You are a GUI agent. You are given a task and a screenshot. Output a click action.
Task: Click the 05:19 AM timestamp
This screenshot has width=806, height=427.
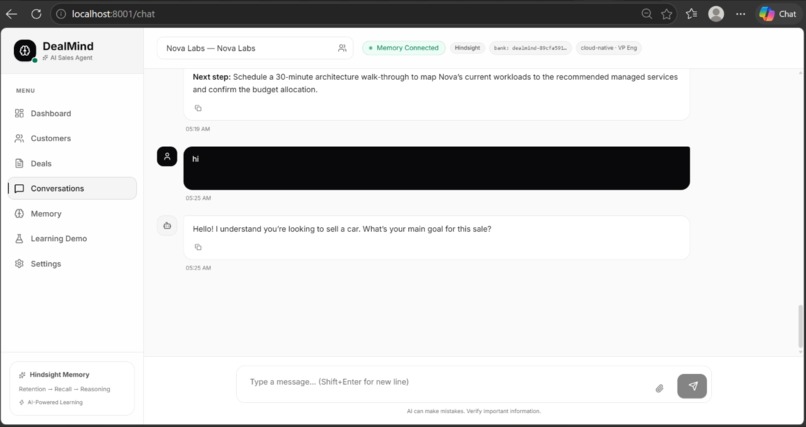pyautogui.click(x=198, y=129)
